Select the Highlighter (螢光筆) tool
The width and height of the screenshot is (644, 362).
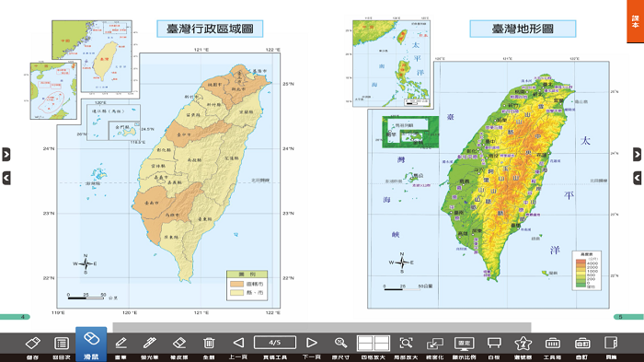[149, 343]
